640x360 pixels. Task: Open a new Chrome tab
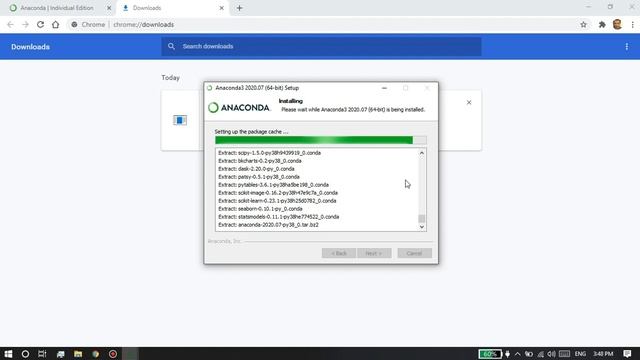[x=240, y=8]
